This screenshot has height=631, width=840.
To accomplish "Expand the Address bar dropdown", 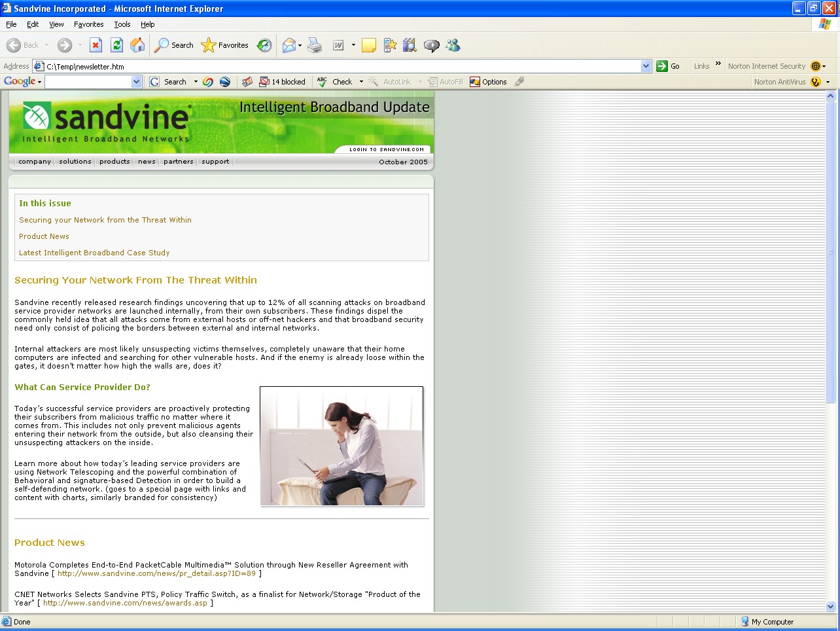I will [x=646, y=66].
